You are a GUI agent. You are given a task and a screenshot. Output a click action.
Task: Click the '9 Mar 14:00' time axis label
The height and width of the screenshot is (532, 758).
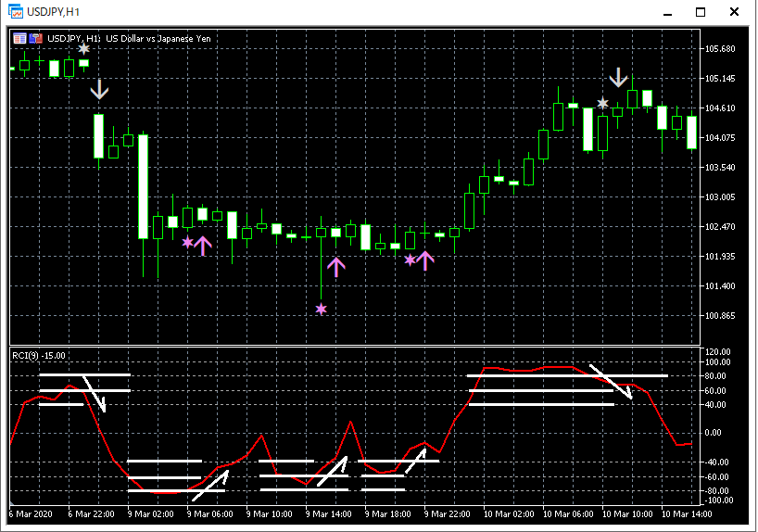click(x=329, y=514)
